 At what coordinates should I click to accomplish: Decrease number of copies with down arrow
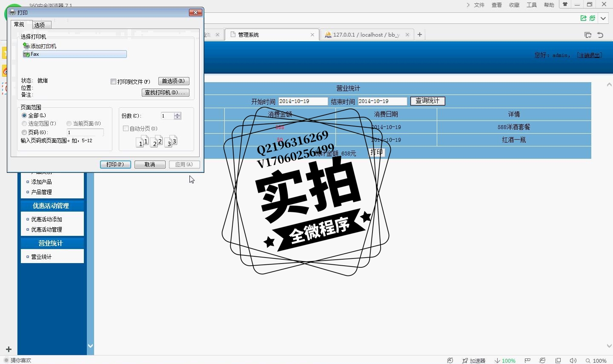(x=178, y=118)
